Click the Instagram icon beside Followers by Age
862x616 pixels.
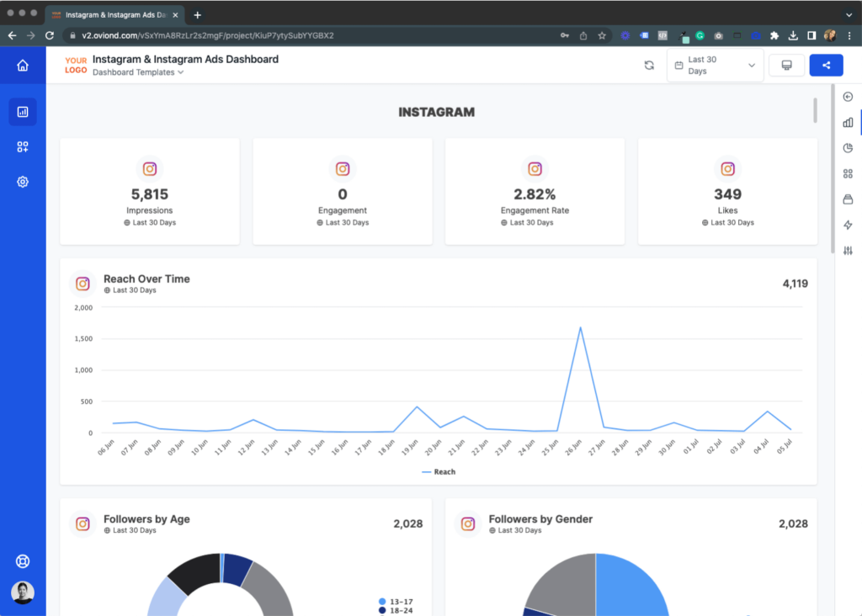[82, 523]
